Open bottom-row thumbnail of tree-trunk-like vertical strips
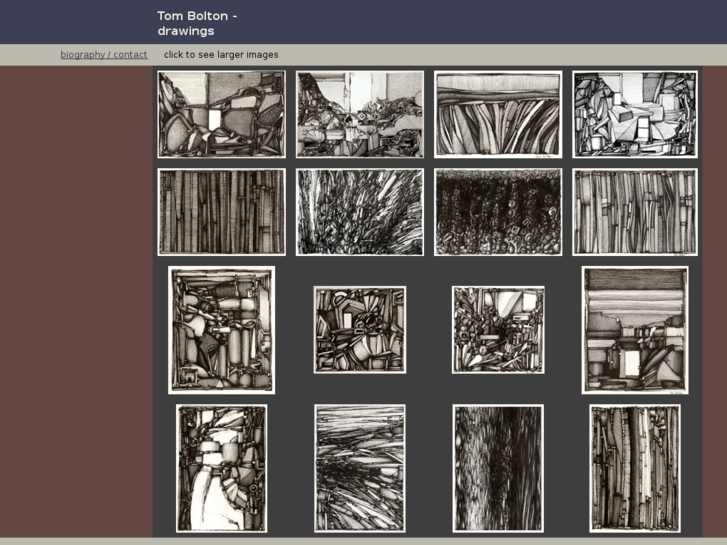 pyautogui.click(x=635, y=468)
